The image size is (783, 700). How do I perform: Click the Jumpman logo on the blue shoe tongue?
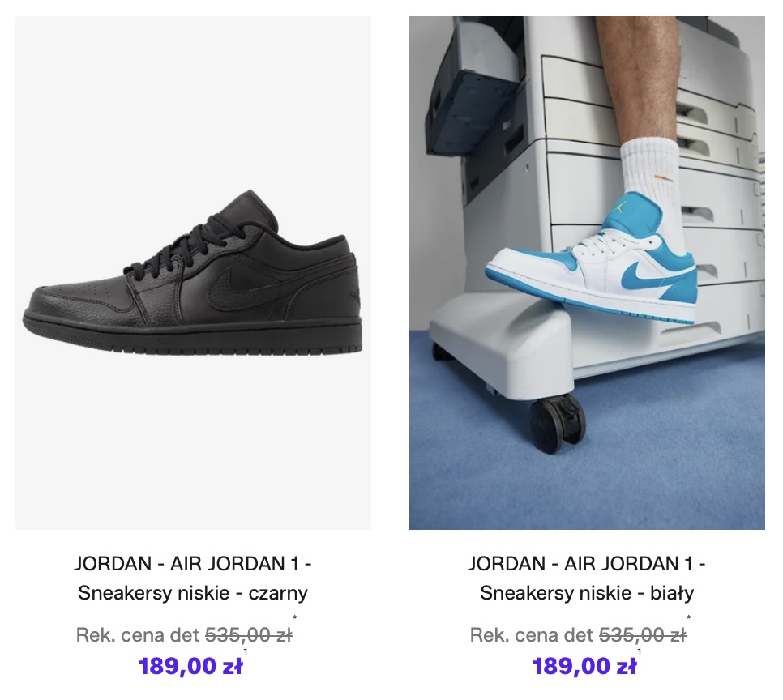tap(619, 207)
